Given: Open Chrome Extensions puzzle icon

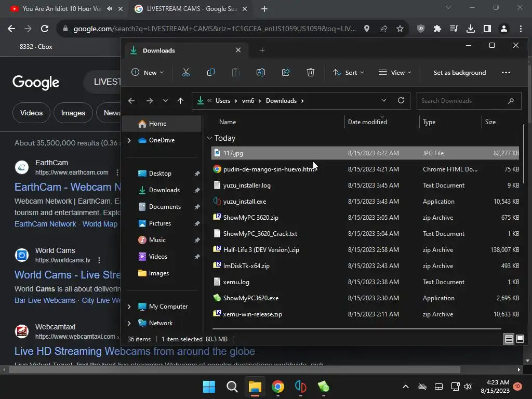Looking at the screenshot, I should (x=437, y=29).
